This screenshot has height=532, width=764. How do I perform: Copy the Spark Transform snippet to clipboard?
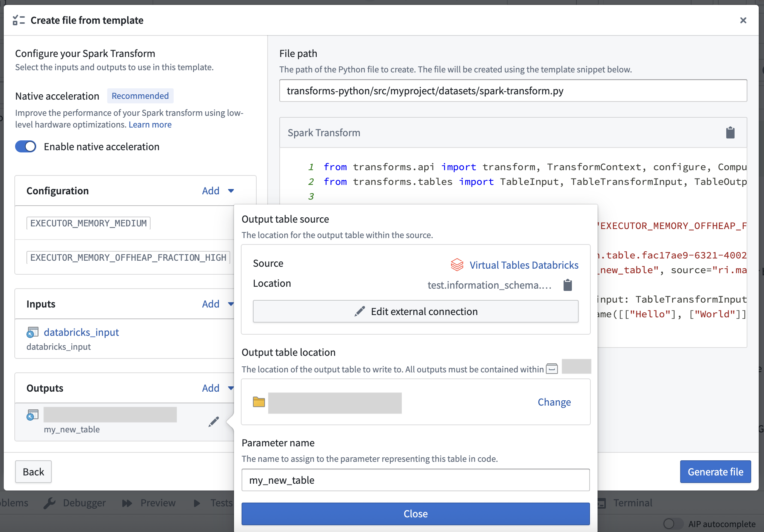tap(730, 132)
